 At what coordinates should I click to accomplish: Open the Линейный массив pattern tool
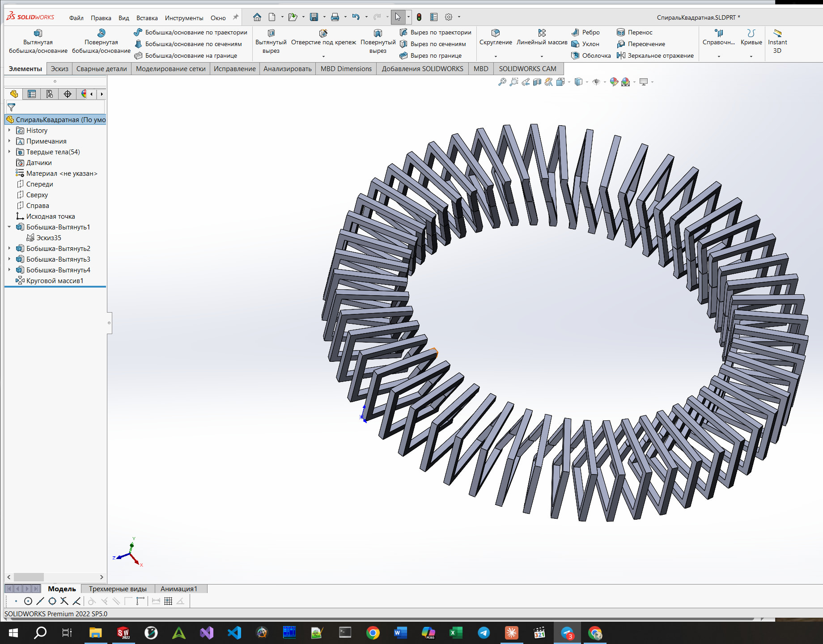[542, 33]
